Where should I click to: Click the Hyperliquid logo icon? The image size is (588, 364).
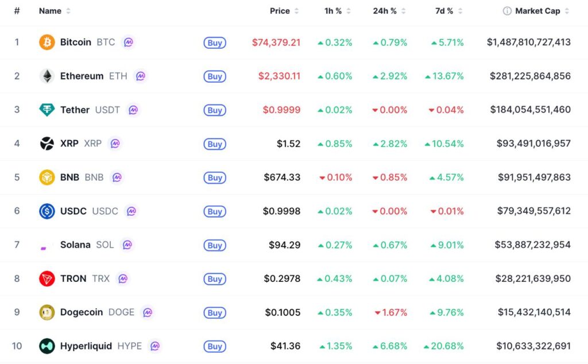(x=47, y=346)
